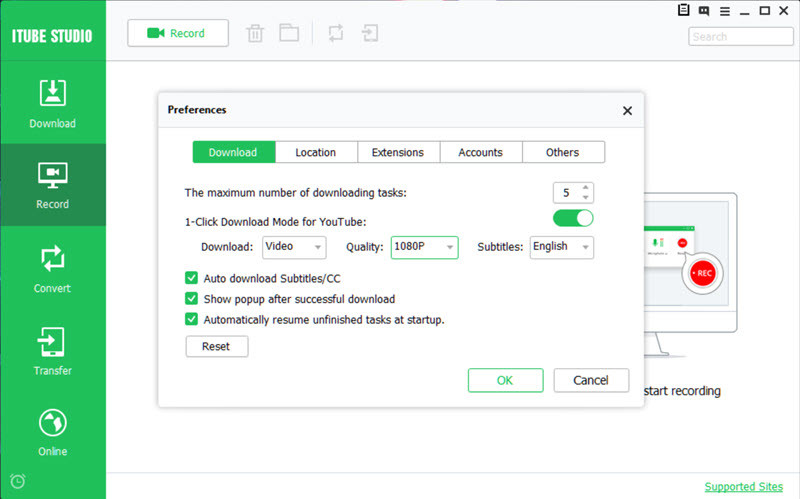Open the Quality dropdown showing 1080P
Image resolution: width=800 pixels, height=499 pixels.
(424, 247)
